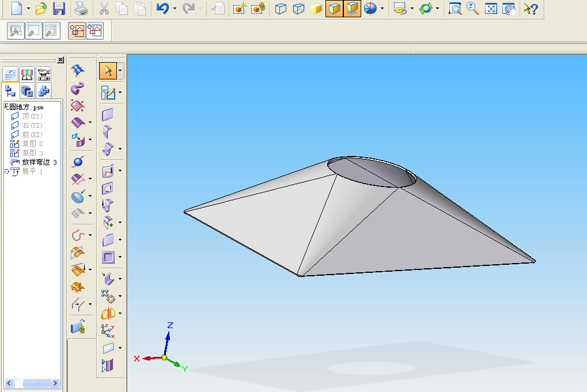Open the sharpen sphere display tool
Screen dimensions: 587x392
click(370, 8)
